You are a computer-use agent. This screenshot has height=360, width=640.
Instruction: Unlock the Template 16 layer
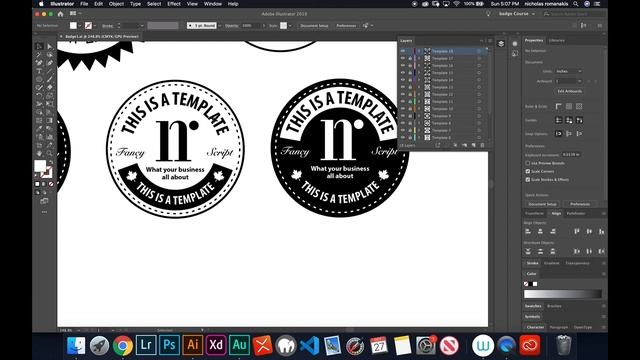410,66
